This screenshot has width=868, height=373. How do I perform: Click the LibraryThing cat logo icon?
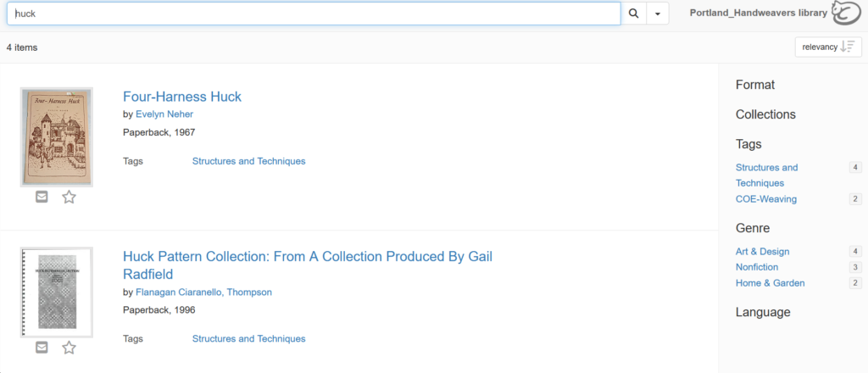tap(847, 14)
